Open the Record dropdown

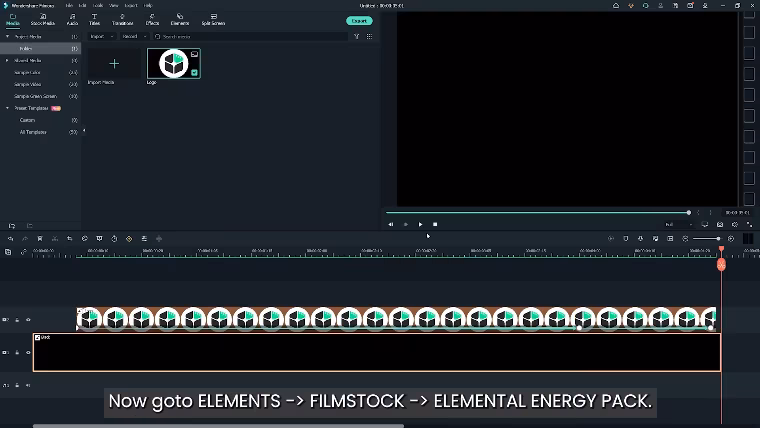click(134, 36)
